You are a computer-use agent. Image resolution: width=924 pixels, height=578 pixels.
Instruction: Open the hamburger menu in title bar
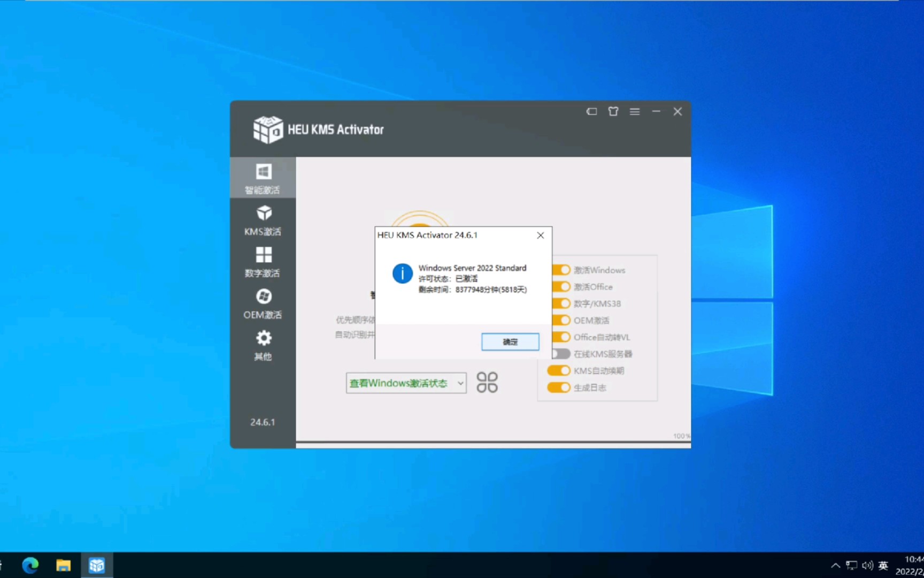click(635, 111)
